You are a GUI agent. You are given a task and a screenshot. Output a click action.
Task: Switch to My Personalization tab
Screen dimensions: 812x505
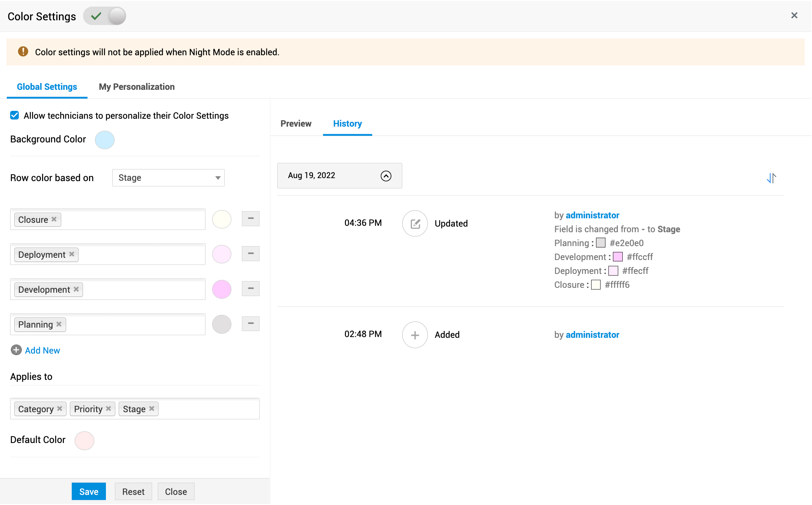tap(137, 87)
